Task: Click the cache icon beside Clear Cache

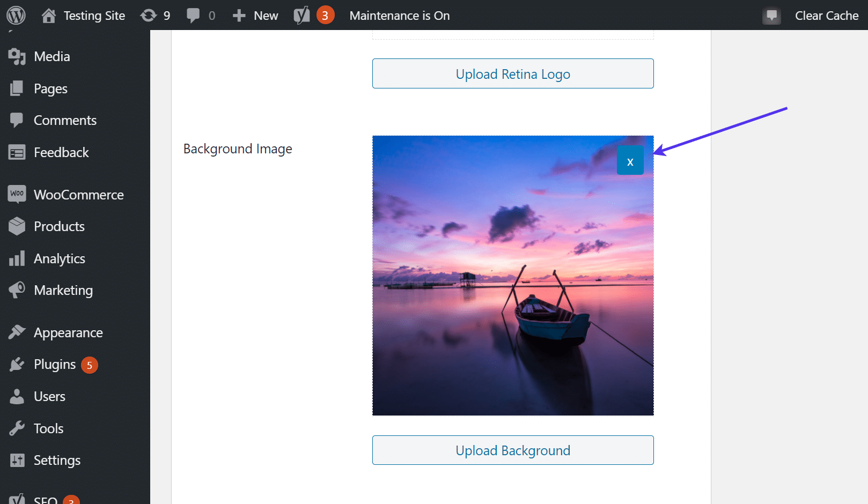Action: click(771, 16)
